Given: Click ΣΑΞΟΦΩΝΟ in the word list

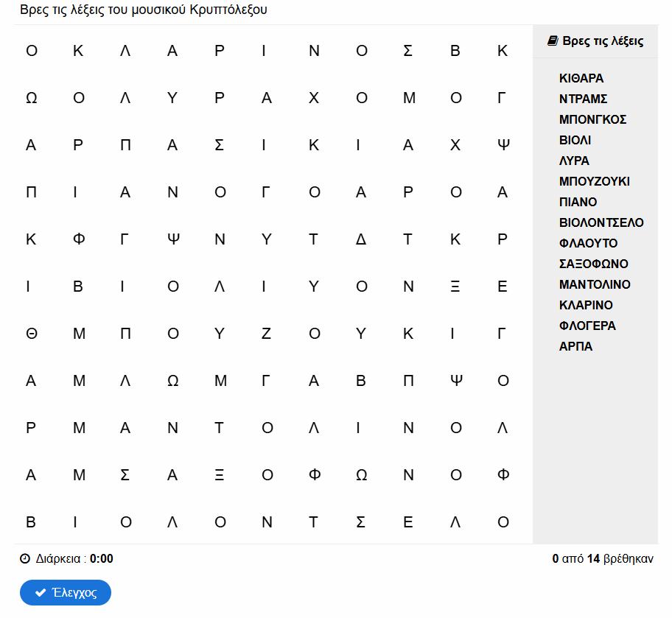Looking at the screenshot, I should [594, 264].
